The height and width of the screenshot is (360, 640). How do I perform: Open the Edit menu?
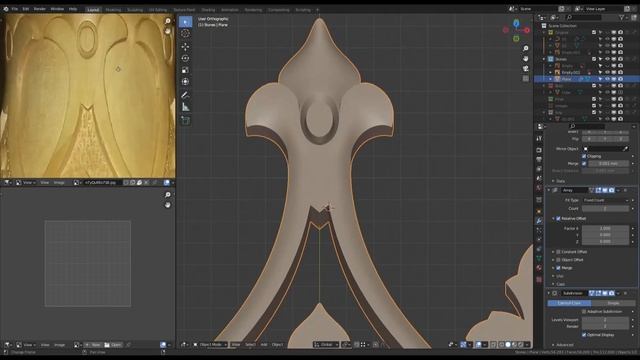click(26, 9)
